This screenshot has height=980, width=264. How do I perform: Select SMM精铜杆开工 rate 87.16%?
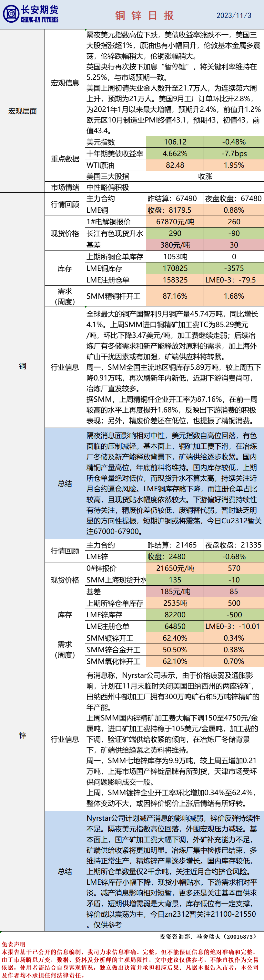click(x=175, y=296)
